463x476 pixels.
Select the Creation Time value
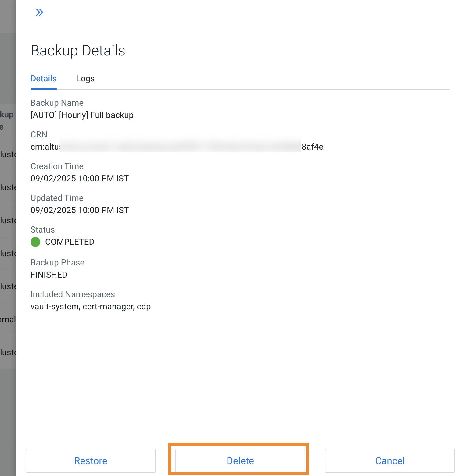click(x=79, y=178)
